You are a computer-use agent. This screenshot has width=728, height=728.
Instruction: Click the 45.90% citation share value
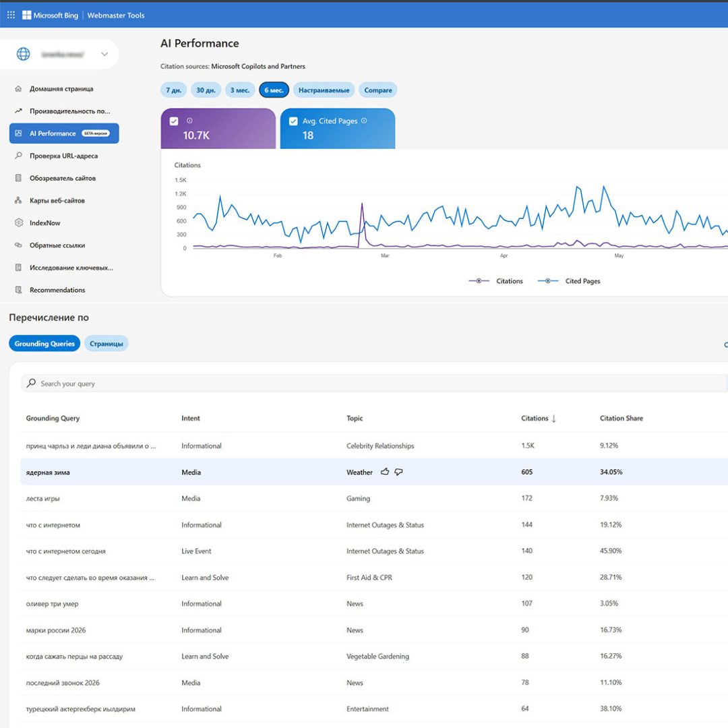(611, 551)
